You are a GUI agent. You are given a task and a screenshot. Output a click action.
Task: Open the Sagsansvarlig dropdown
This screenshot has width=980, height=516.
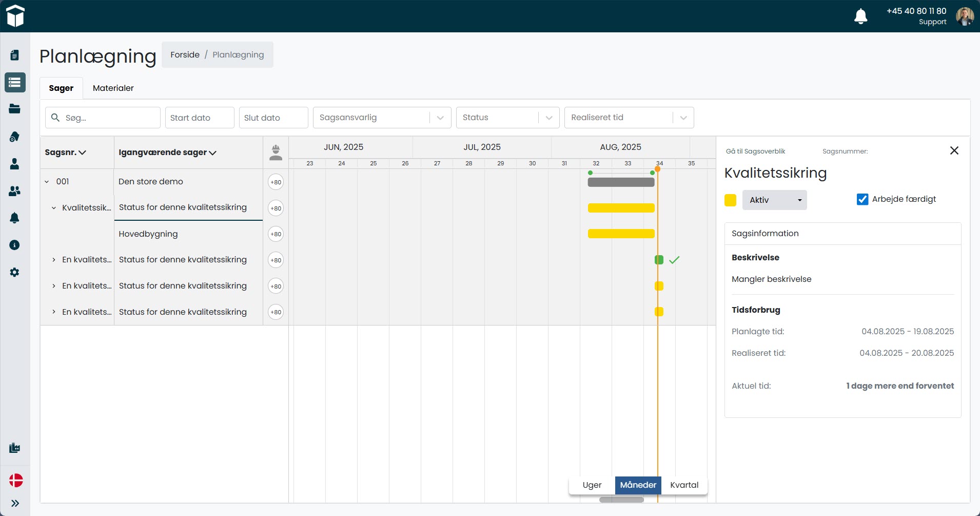[x=382, y=118]
